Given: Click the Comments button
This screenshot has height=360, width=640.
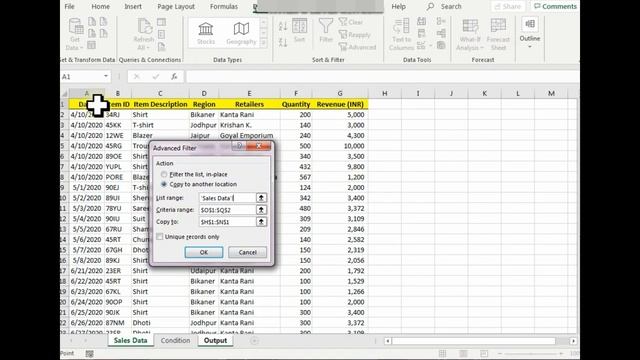Looking at the screenshot, I should [x=555, y=7].
